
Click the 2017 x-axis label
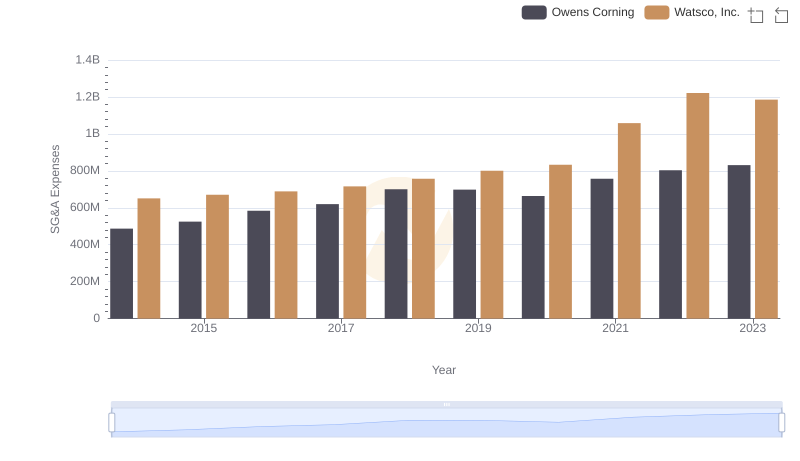[341, 328]
